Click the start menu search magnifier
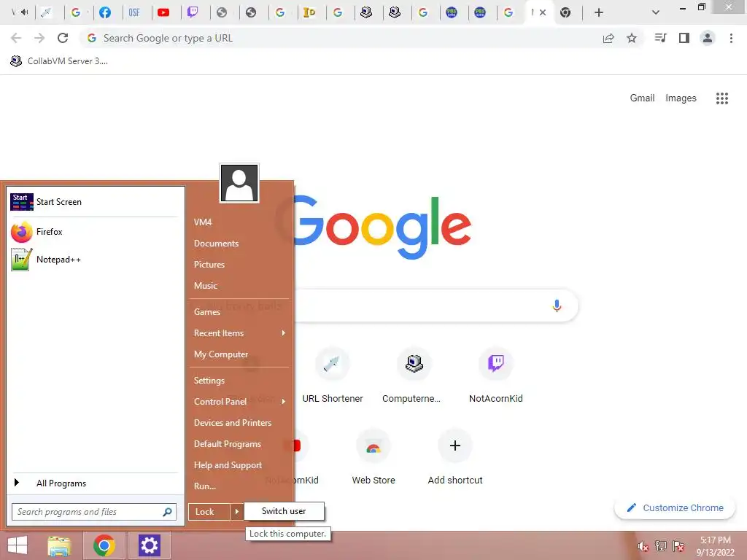The width and height of the screenshot is (747, 560). (x=167, y=512)
